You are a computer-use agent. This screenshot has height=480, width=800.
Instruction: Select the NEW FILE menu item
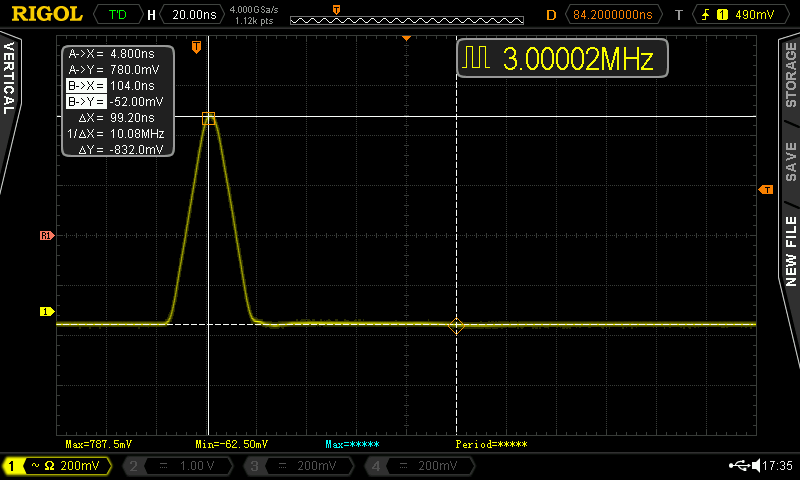pos(790,250)
